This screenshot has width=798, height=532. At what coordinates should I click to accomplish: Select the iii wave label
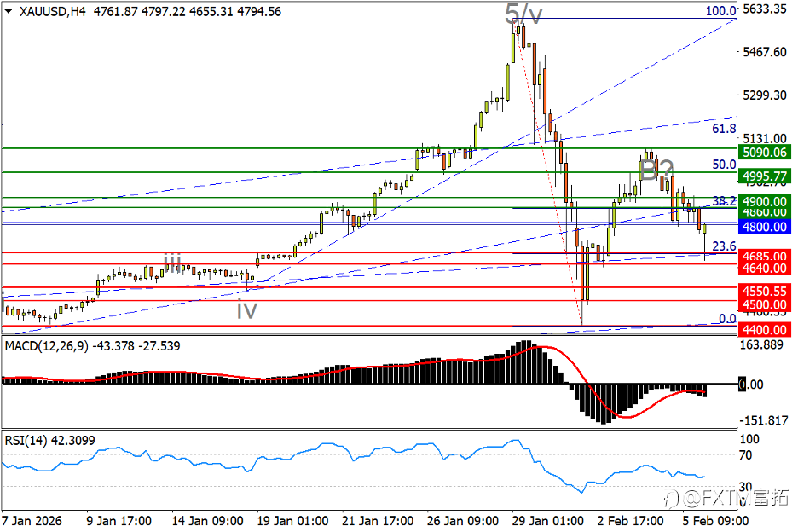(172, 263)
